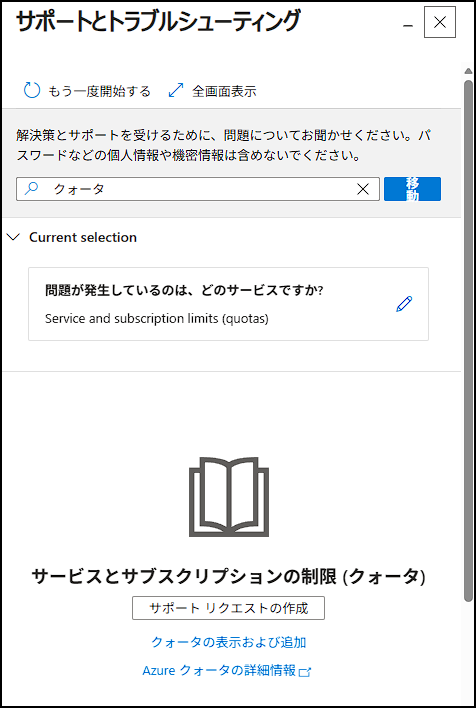The width and height of the screenshot is (476, 708).
Task: Open the クォータの表示および追加 link
Action: (229, 642)
